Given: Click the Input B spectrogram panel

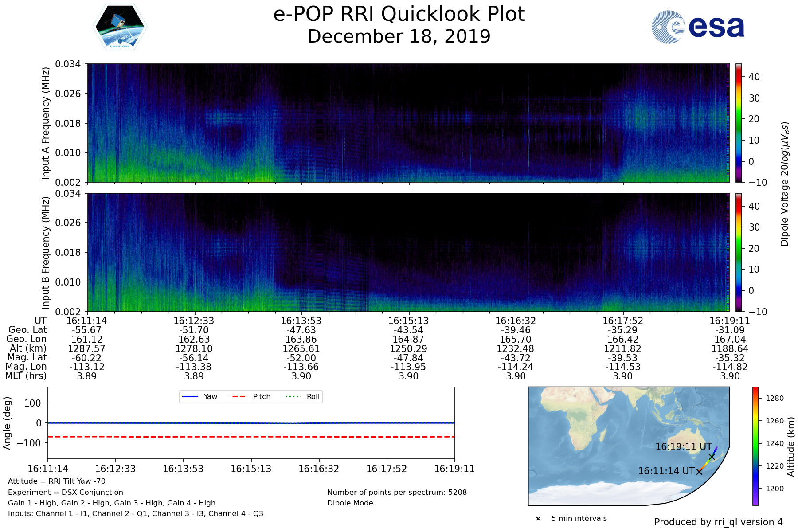Looking at the screenshot, I should (408, 252).
